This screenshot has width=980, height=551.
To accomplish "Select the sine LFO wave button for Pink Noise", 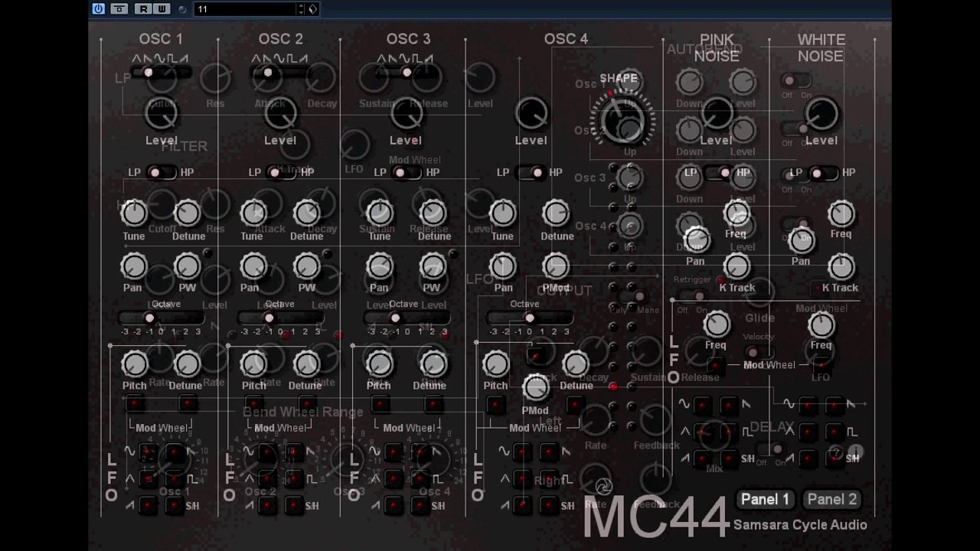I will coord(702,406).
